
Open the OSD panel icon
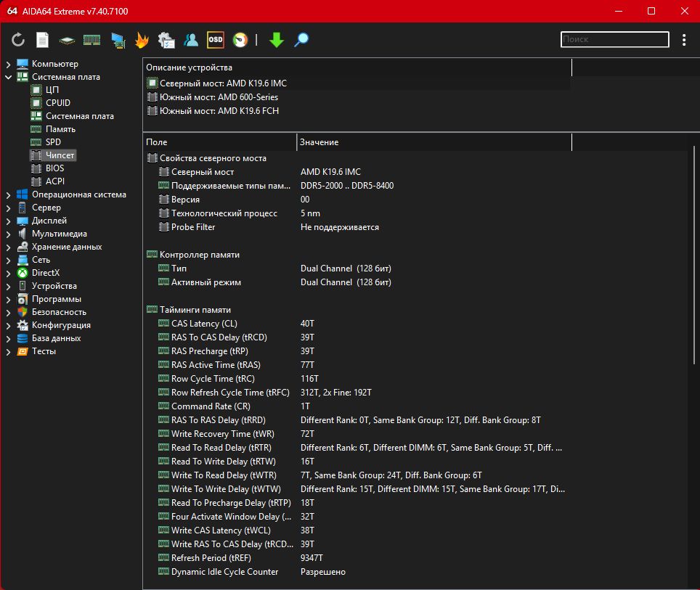pyautogui.click(x=216, y=40)
